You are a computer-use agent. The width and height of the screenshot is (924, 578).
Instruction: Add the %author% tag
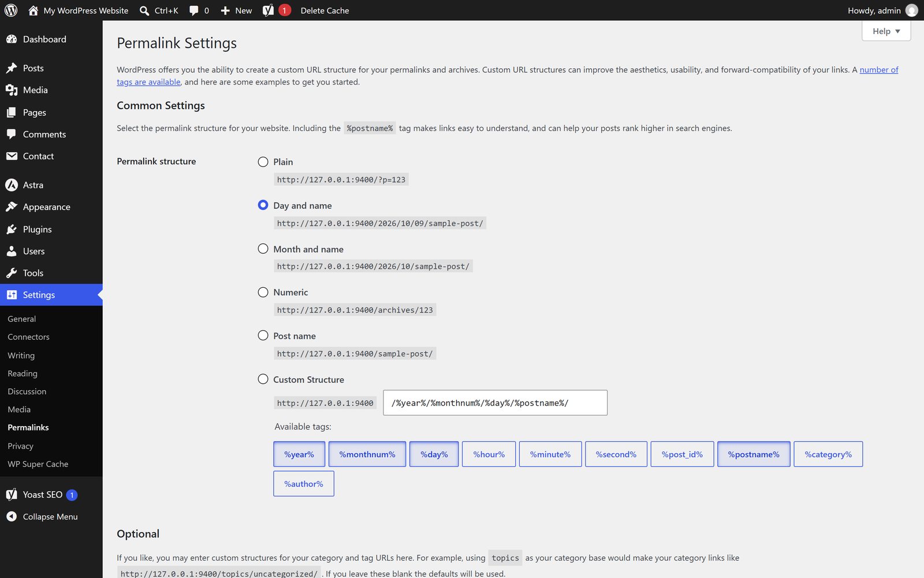[x=304, y=484]
